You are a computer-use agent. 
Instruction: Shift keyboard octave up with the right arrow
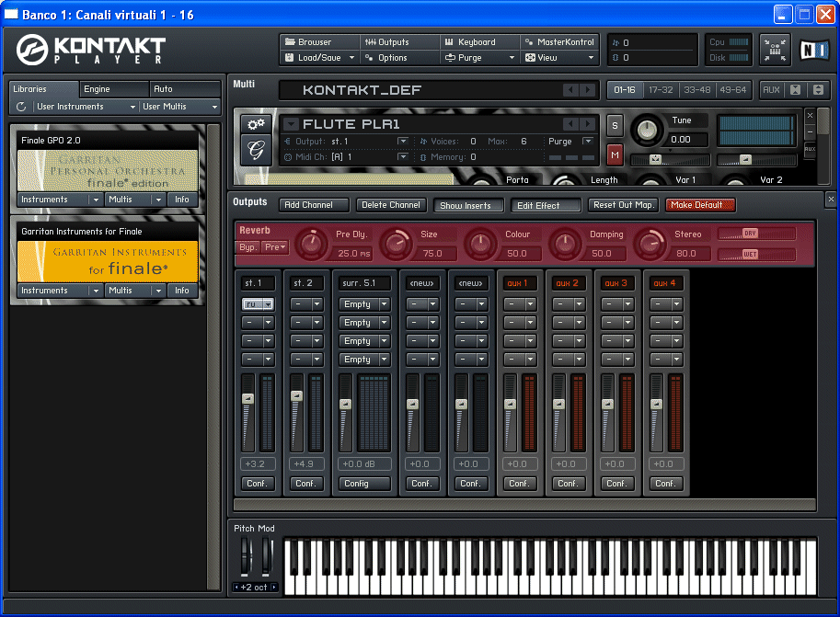tap(274, 587)
